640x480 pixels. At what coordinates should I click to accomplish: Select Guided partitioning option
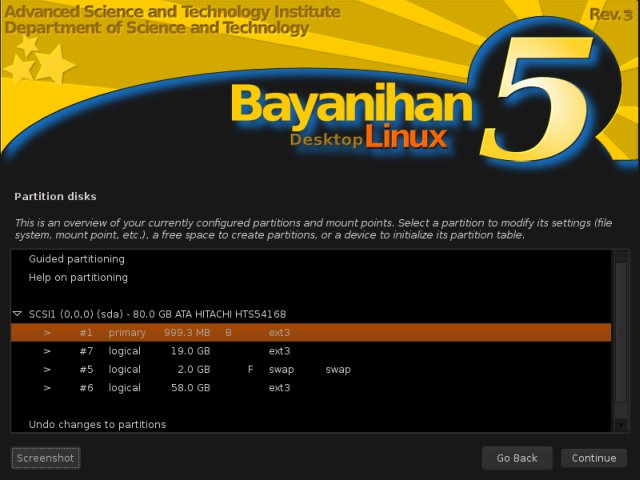pyautogui.click(x=76, y=259)
